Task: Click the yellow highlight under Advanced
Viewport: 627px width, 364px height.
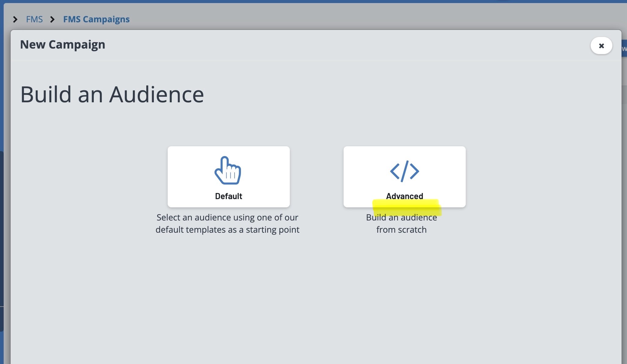Action: point(406,208)
